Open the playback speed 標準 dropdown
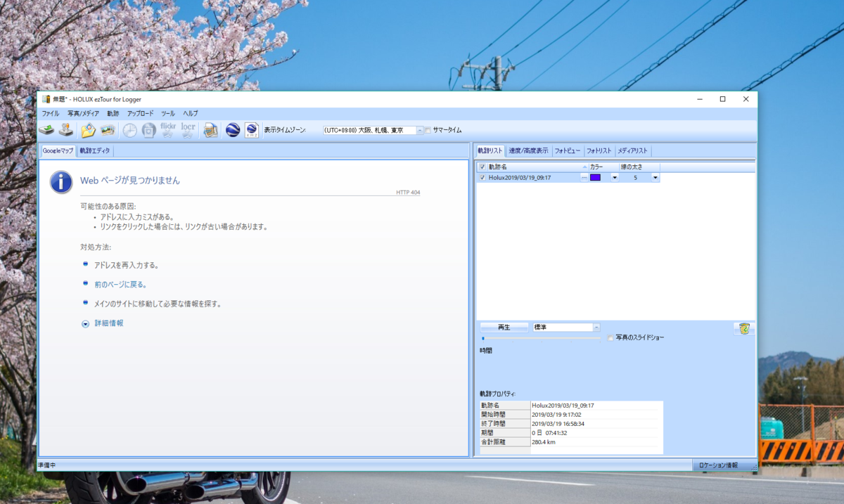This screenshot has height=504, width=844. tap(595, 326)
